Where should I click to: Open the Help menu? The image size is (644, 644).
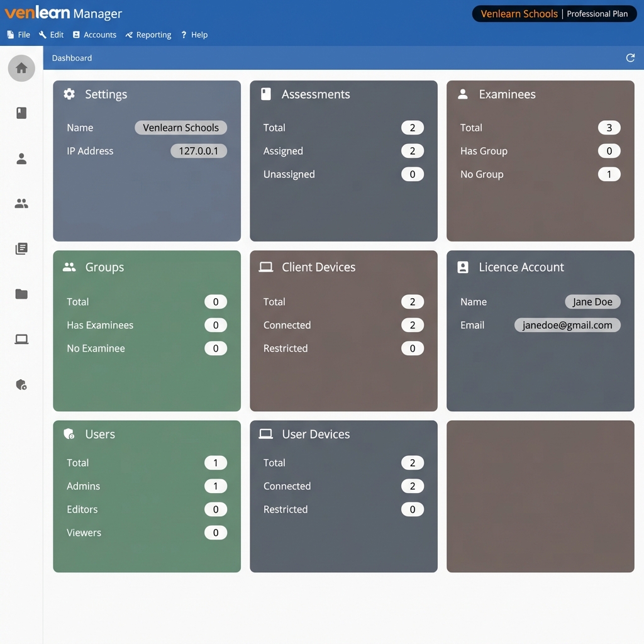point(194,35)
